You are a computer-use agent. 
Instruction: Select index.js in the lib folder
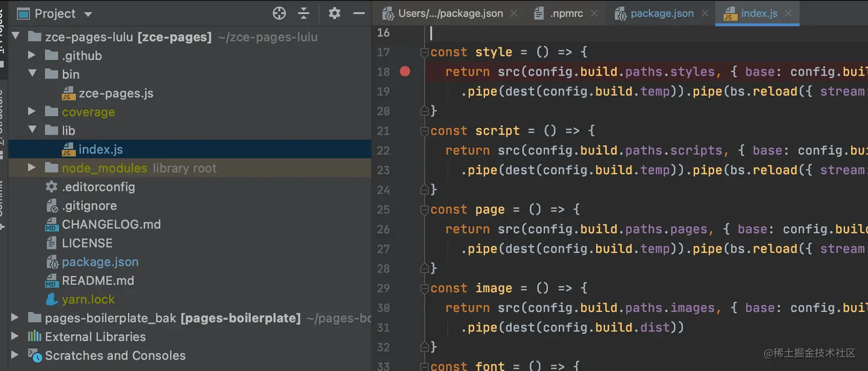pyautogui.click(x=100, y=149)
